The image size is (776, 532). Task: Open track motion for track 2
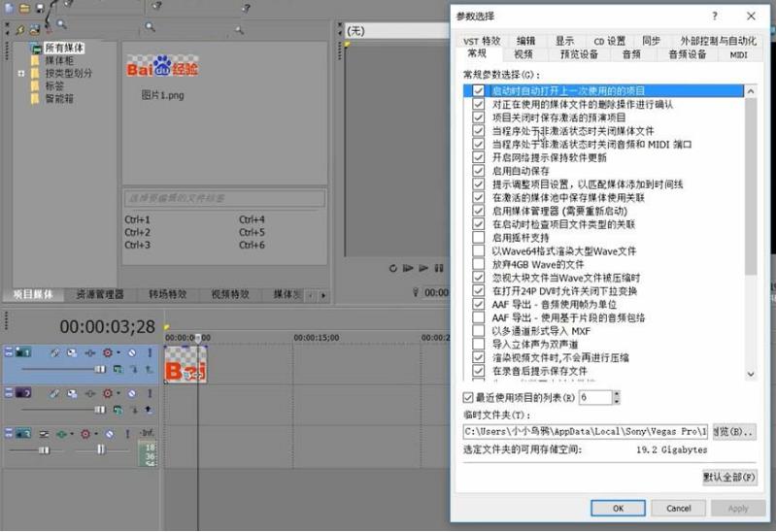coord(72,393)
